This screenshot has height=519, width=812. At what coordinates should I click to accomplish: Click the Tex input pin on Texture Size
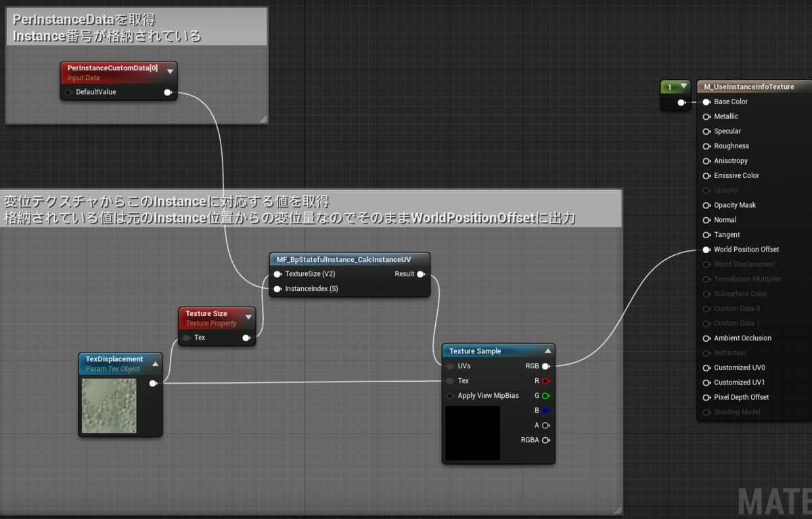click(x=186, y=338)
